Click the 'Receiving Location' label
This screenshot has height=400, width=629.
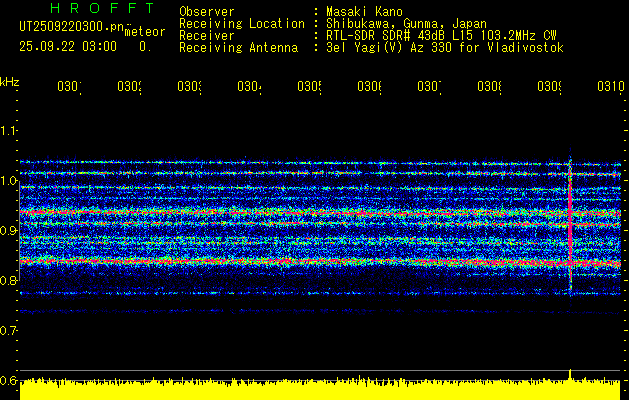coord(242,24)
